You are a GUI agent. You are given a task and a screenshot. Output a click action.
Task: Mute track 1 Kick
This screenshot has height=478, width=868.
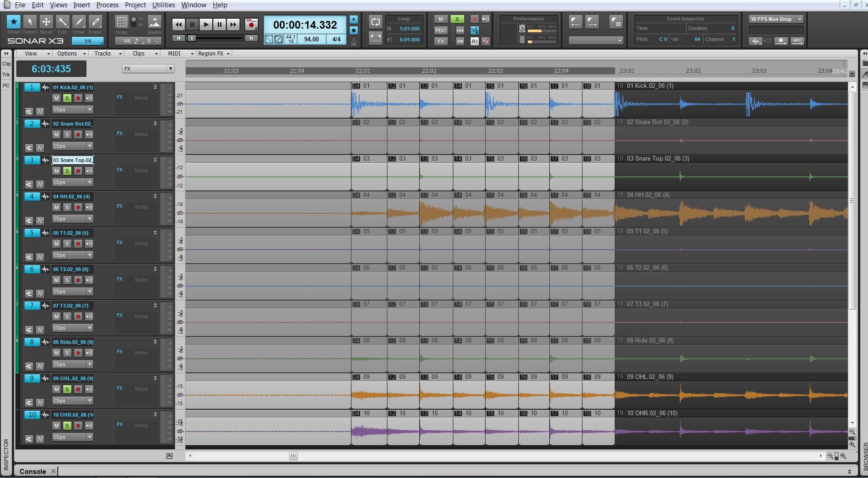[x=56, y=98]
